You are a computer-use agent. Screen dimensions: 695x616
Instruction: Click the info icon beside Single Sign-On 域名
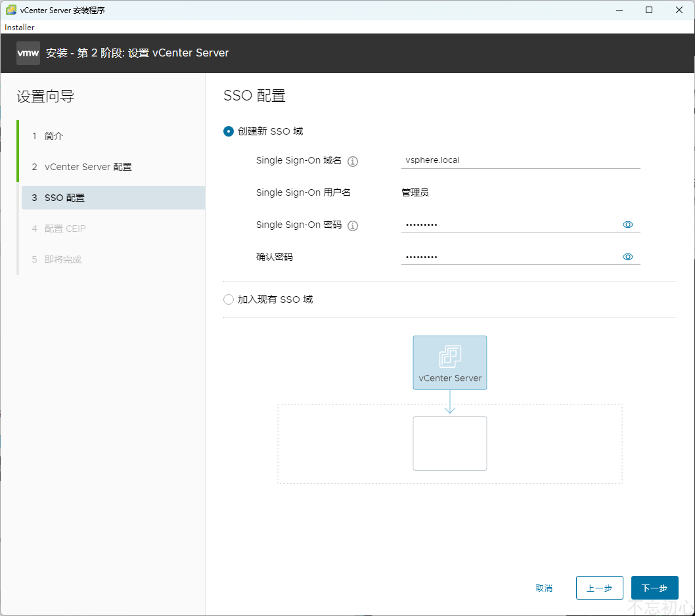point(352,162)
